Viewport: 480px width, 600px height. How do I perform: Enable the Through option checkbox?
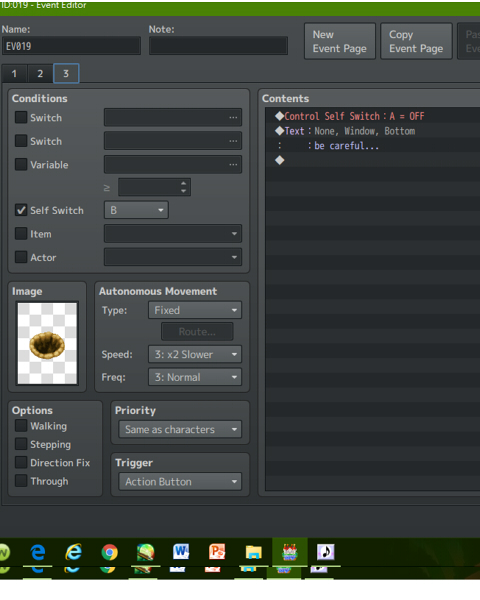pyautogui.click(x=21, y=481)
